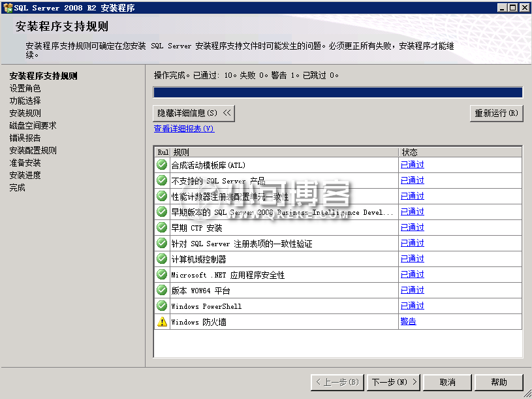Click the green check icon for 版本 WOW64 平台

[x=162, y=291]
